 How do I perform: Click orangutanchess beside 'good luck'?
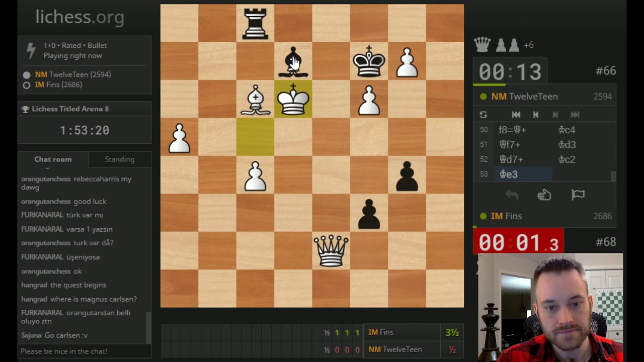[x=46, y=202]
